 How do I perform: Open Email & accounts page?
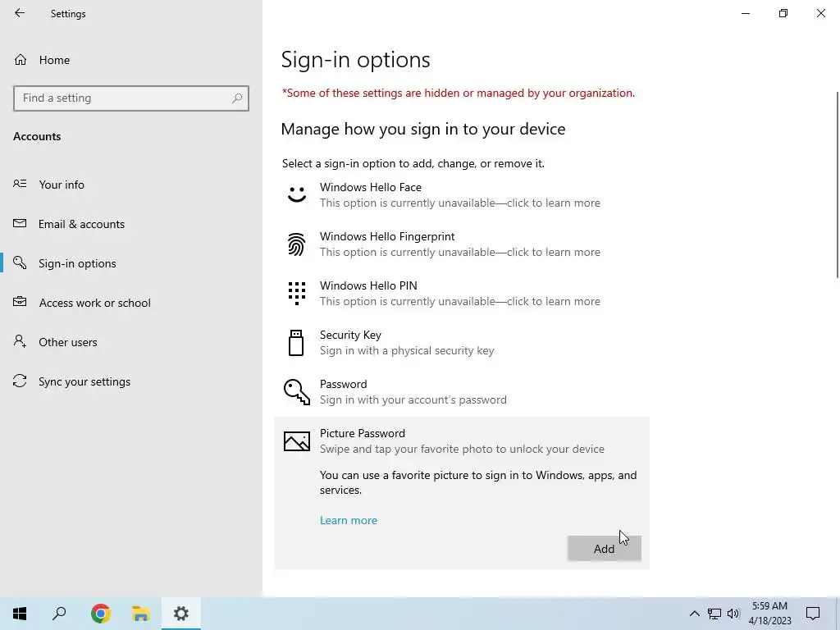tap(130, 224)
